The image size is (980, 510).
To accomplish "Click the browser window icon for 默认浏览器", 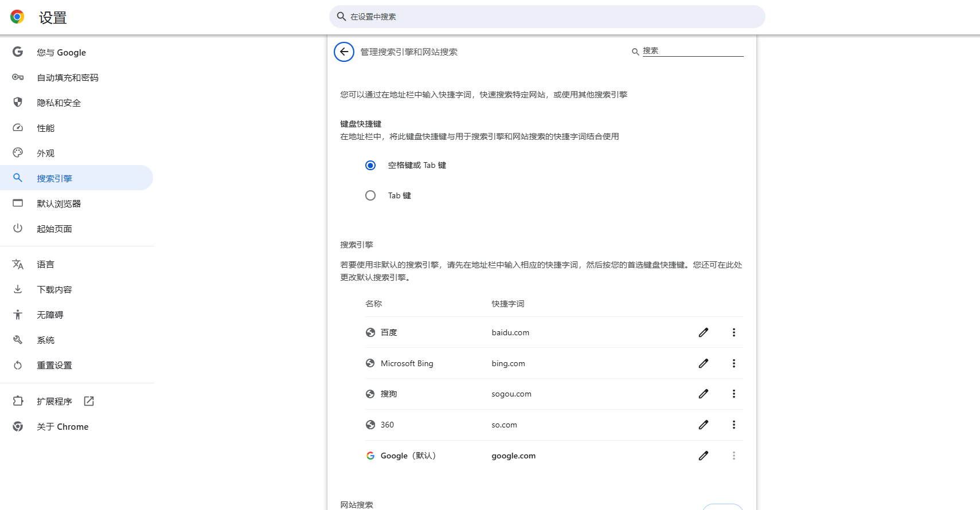I will click(x=18, y=203).
